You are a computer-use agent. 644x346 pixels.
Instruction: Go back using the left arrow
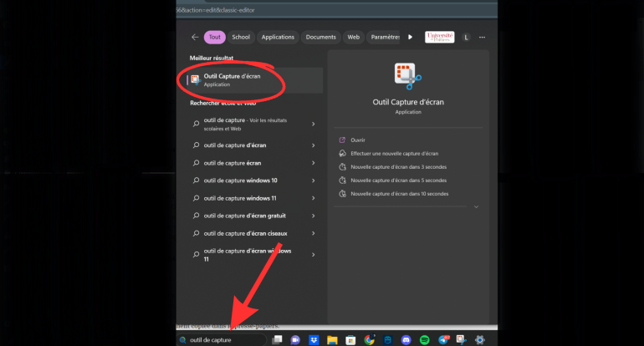coord(195,37)
